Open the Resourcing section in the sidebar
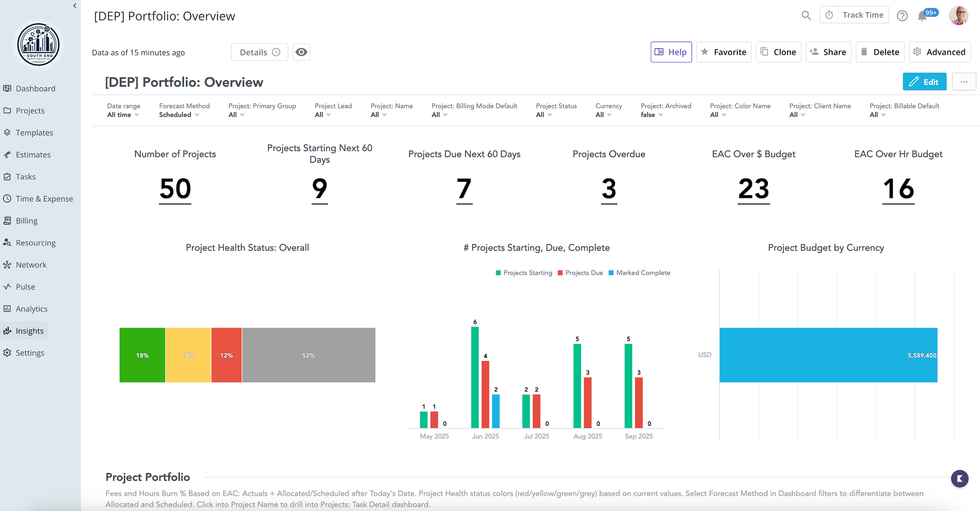980x511 pixels. [x=36, y=242]
